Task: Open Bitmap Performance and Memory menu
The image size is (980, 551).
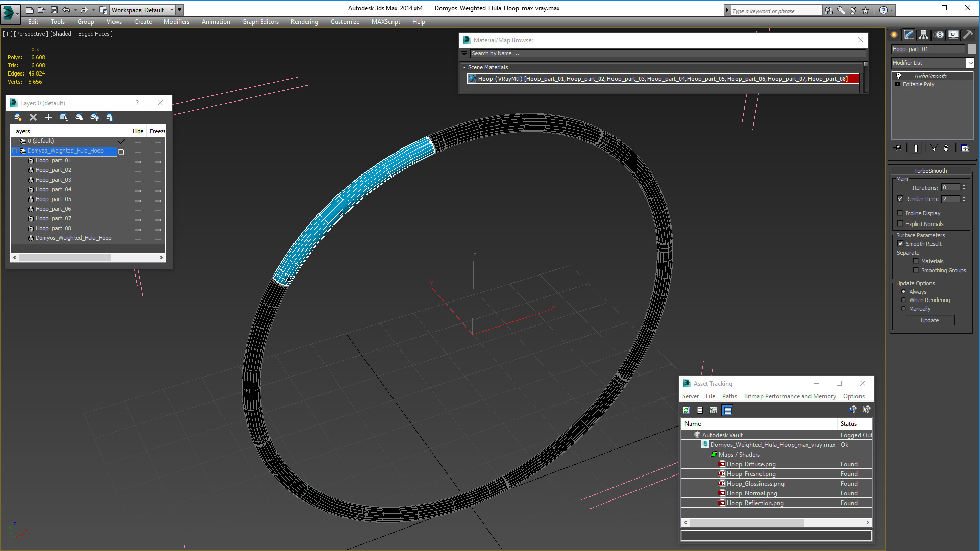Action: click(790, 396)
